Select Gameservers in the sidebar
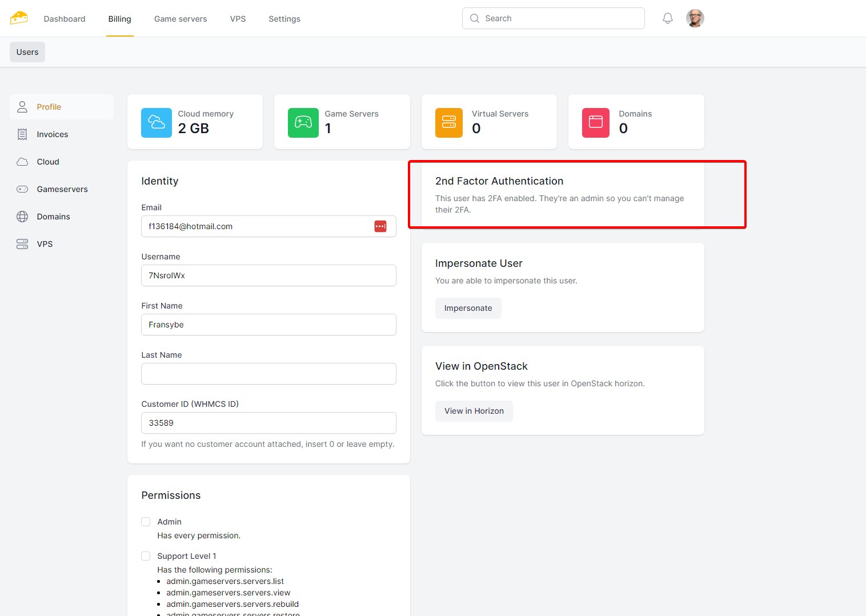The width and height of the screenshot is (866, 616). [x=62, y=189]
